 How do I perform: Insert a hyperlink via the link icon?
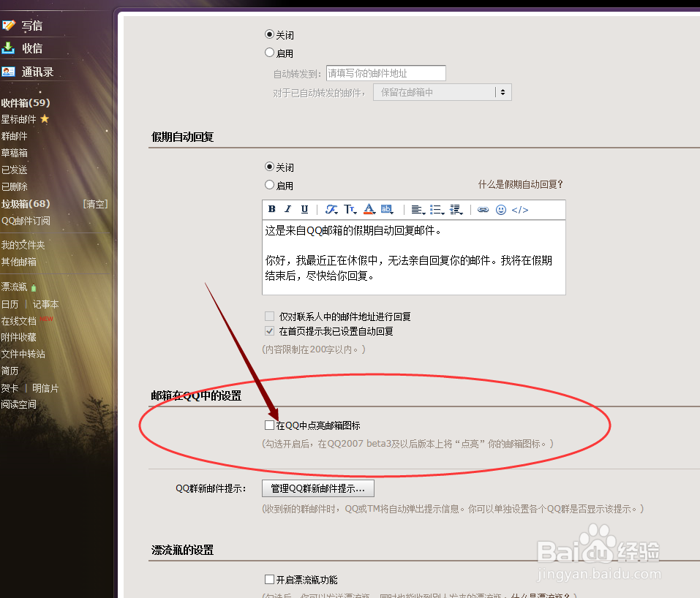[483, 210]
